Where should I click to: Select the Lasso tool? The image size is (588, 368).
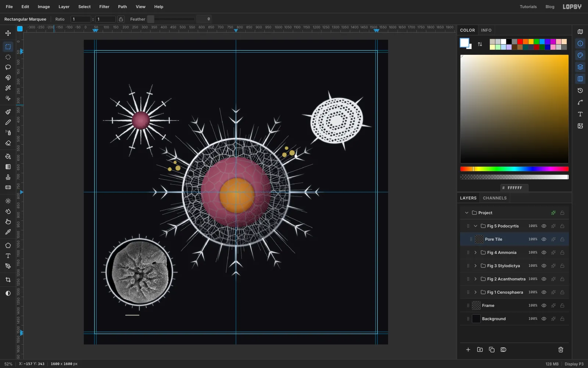(x=8, y=67)
